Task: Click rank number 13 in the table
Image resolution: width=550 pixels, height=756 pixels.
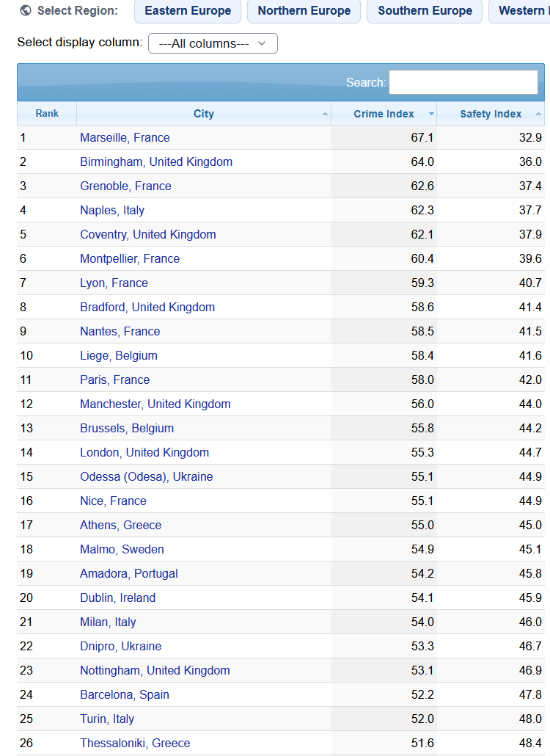Action: 26,428
